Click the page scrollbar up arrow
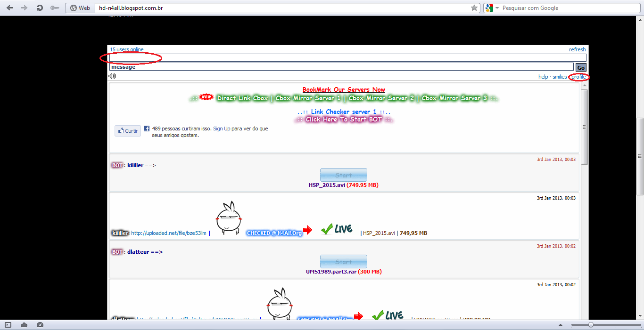The width and height of the screenshot is (644, 330). pos(640,19)
